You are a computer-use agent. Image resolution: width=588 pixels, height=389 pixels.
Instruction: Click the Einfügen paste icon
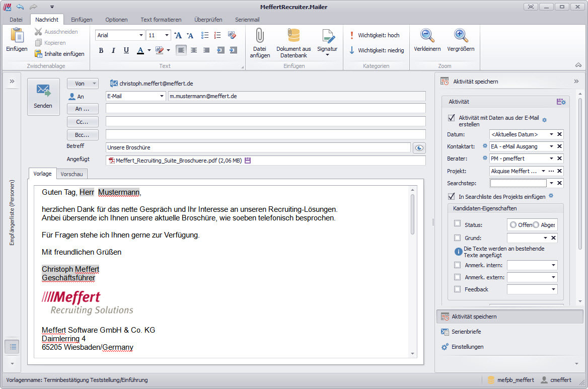17,40
